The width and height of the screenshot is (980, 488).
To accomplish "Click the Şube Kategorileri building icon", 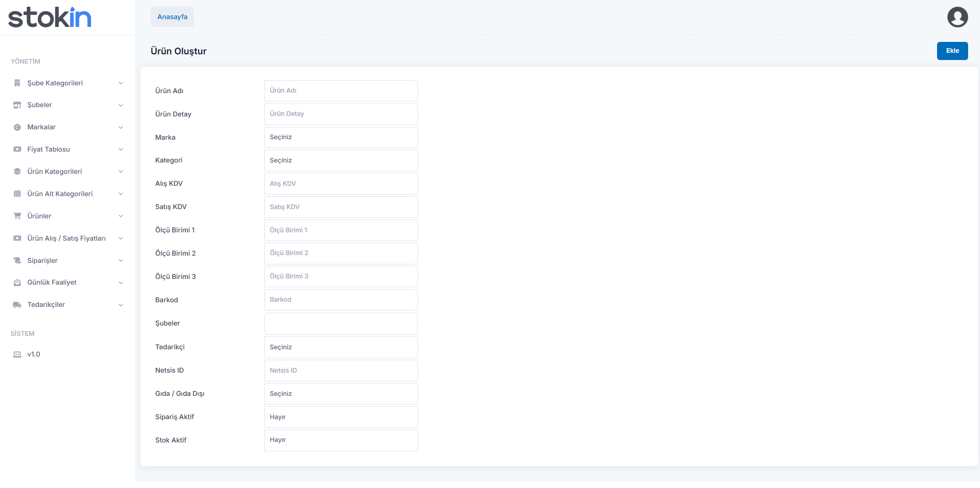I will pyautogui.click(x=17, y=83).
